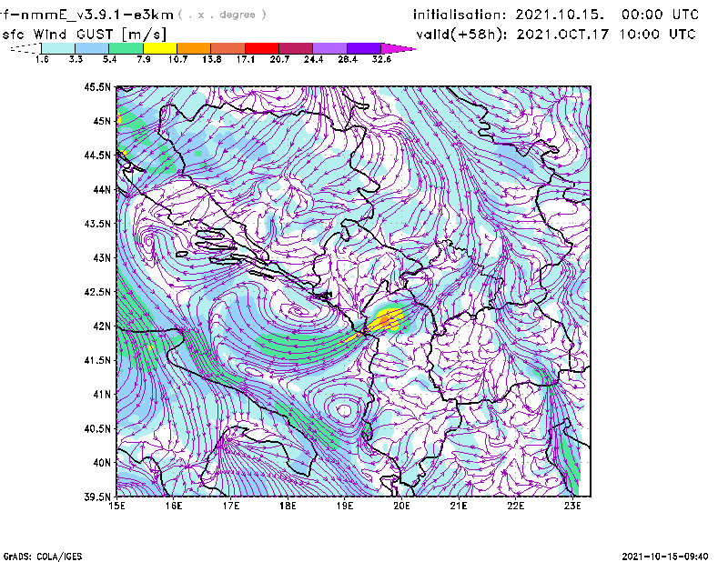The width and height of the screenshot is (728, 562).
Task: Click legend value 20.7
Action: [x=279, y=59]
